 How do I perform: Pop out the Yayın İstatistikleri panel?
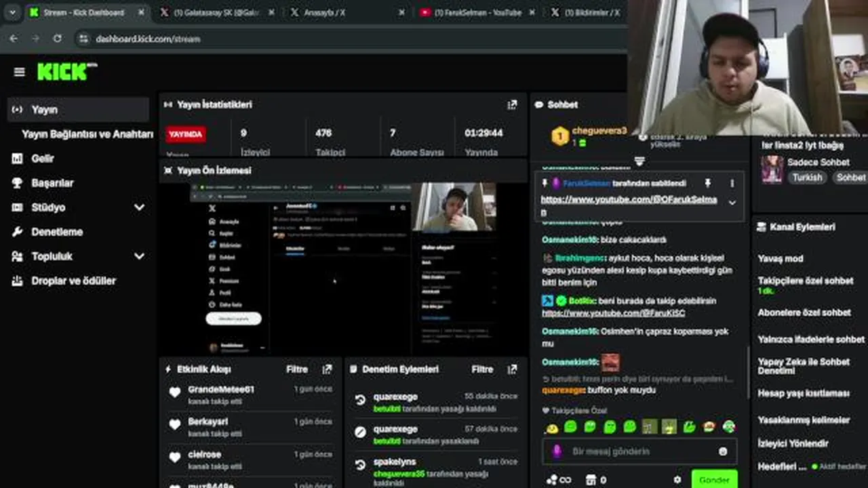512,105
